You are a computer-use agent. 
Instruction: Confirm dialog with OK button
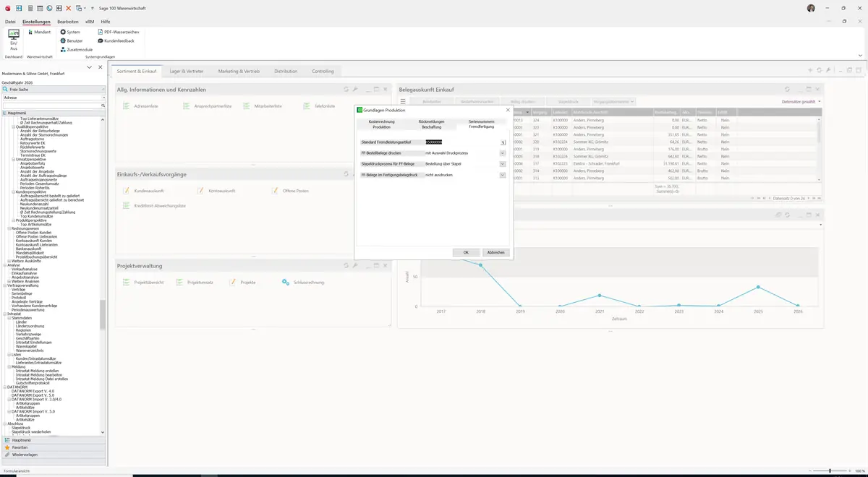(x=466, y=252)
